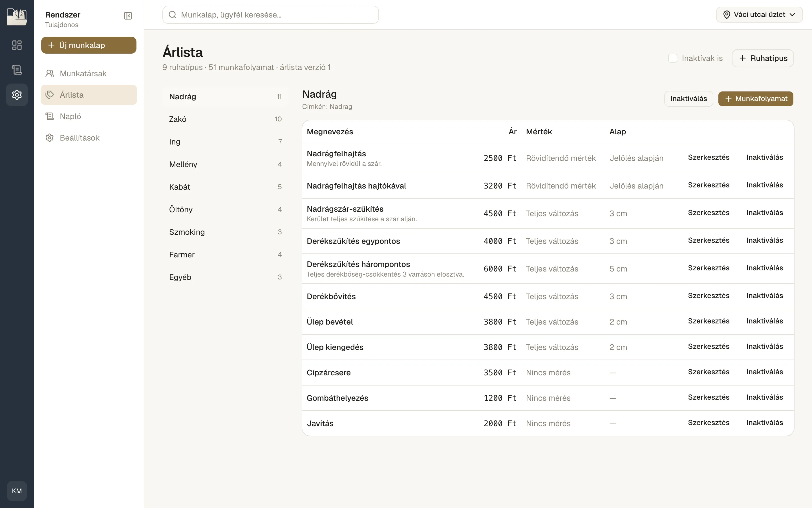Focus the Munkalap, ügyfél keresése search field
This screenshot has width=812, height=508.
pos(270,15)
